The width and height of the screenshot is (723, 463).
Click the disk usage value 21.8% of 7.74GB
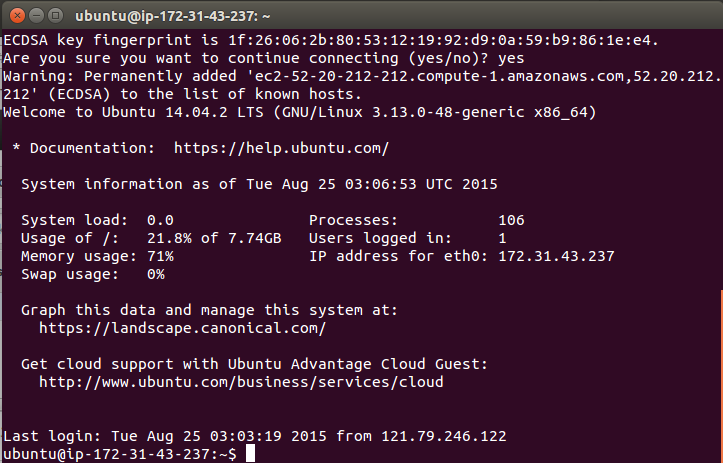point(214,238)
